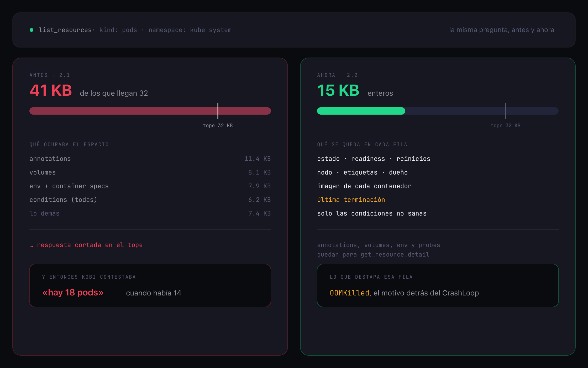The width and height of the screenshot is (588, 368).
Task: Click the orange 'OOMKilled' word
Action: 349,293
